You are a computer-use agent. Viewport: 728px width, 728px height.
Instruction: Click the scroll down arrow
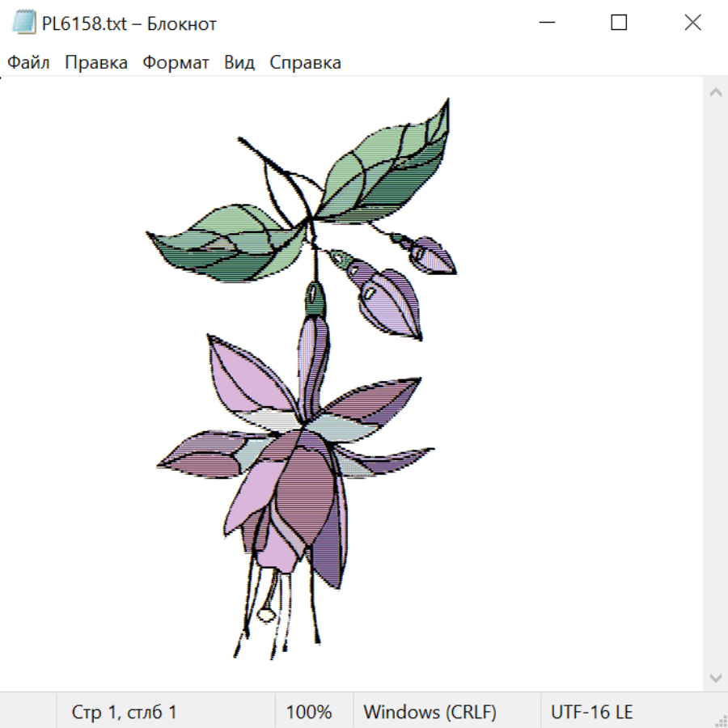[x=715, y=677]
